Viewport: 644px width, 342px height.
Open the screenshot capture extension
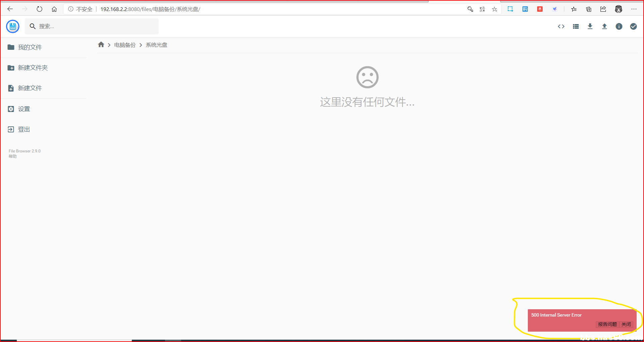pyautogui.click(x=510, y=9)
